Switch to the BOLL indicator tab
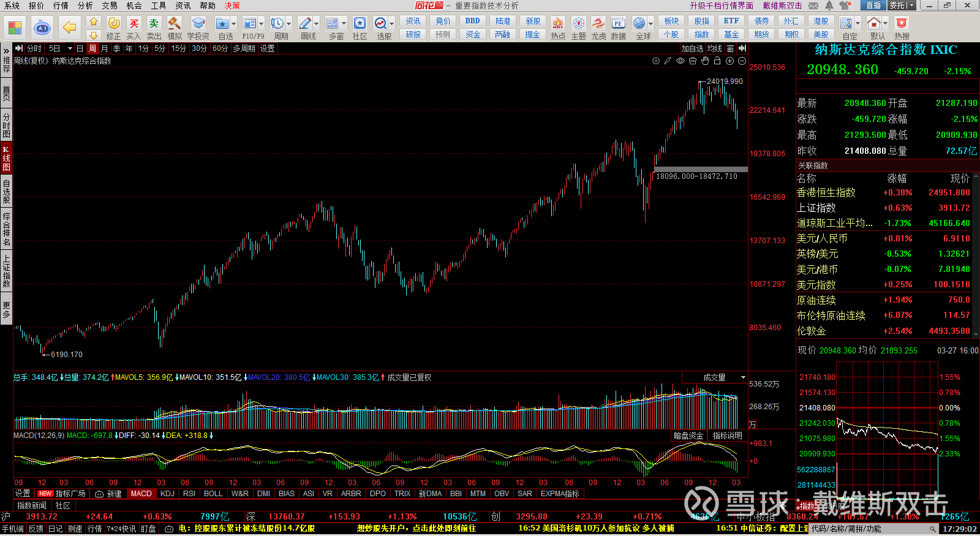 213,493
